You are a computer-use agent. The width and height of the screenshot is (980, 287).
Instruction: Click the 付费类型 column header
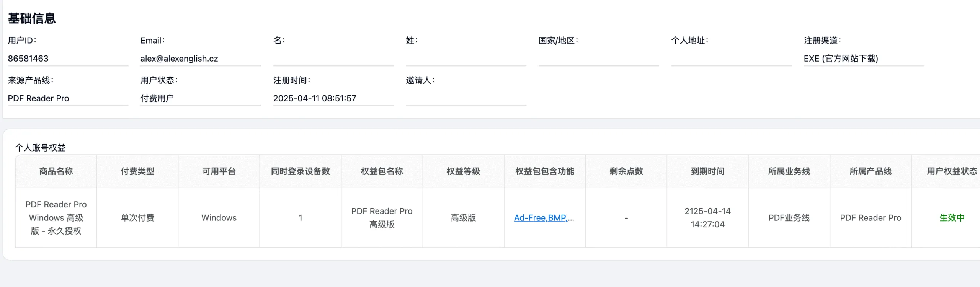click(137, 171)
